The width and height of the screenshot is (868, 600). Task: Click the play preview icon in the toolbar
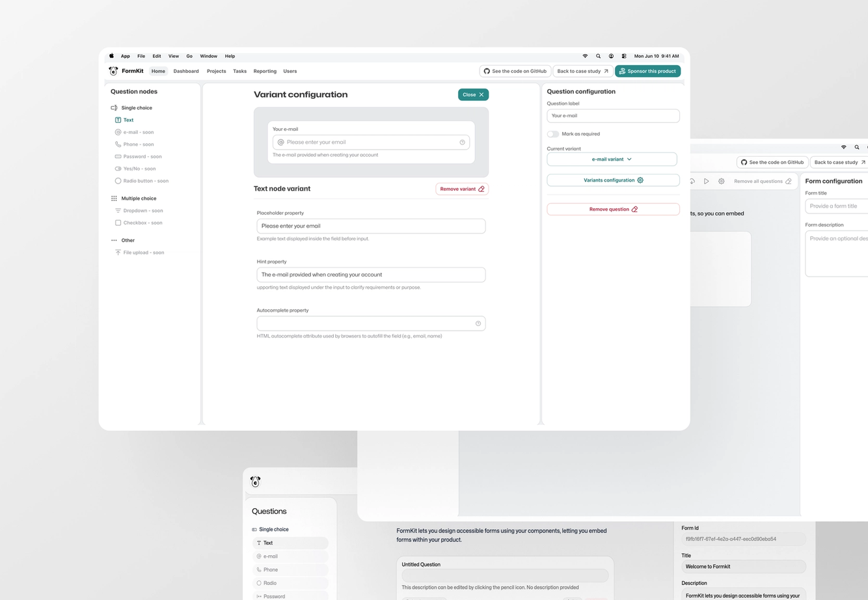click(x=707, y=181)
